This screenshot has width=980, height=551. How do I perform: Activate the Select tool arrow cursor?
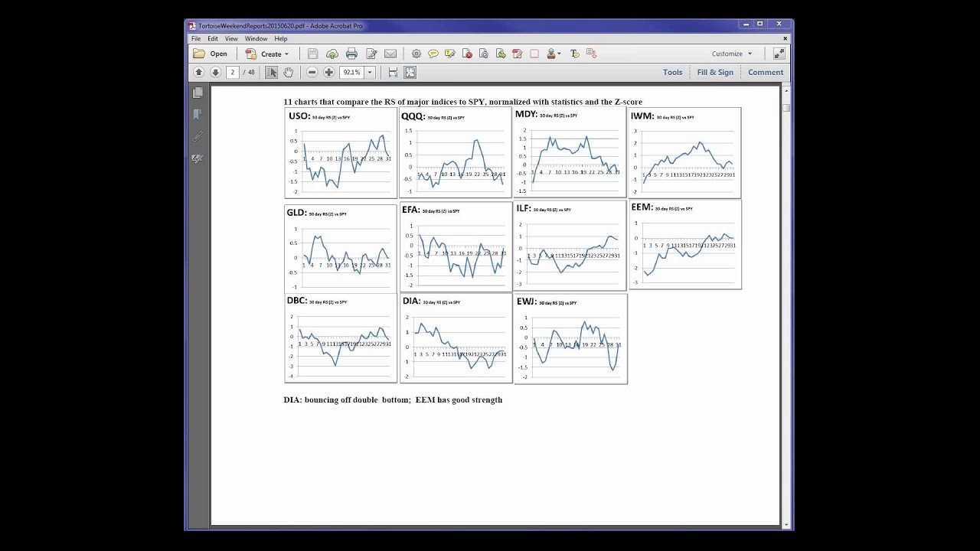point(271,72)
